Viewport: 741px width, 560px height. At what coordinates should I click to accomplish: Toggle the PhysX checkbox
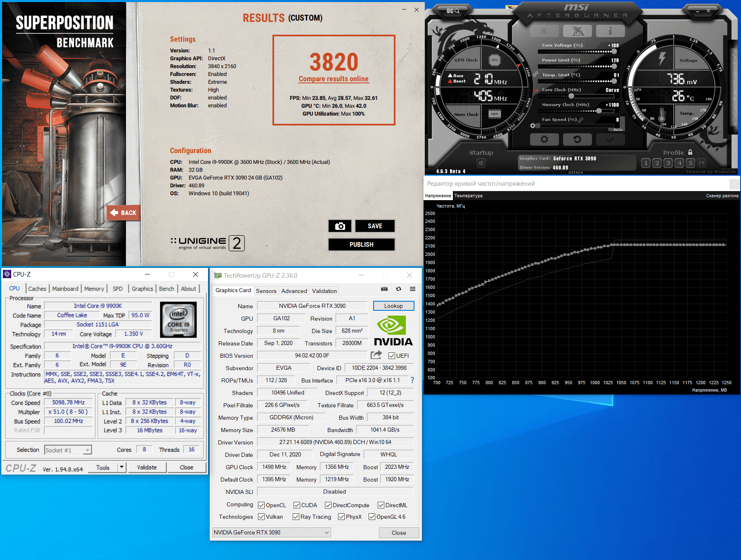(341, 517)
